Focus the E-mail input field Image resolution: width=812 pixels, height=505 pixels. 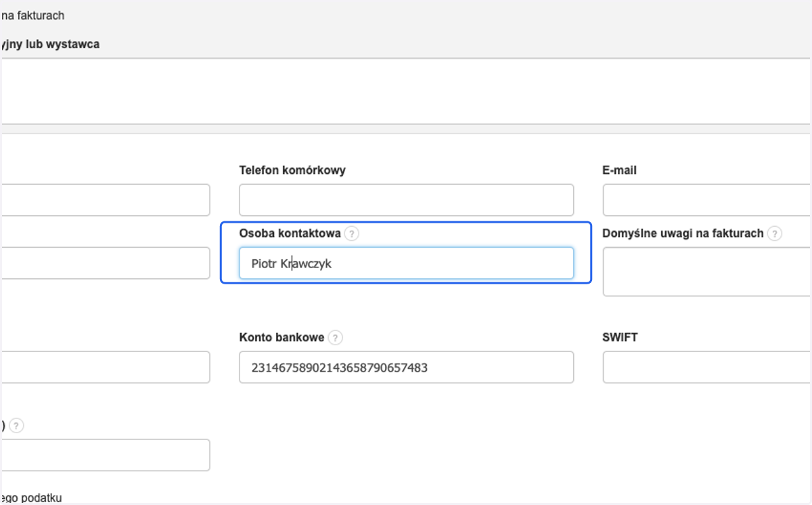point(707,200)
